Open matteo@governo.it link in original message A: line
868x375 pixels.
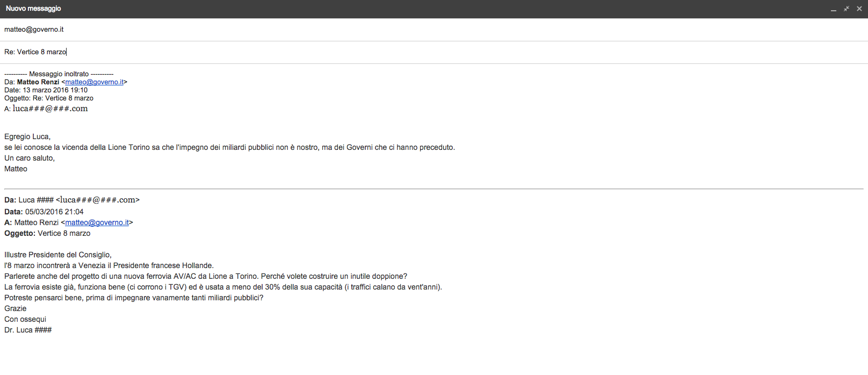(x=97, y=222)
